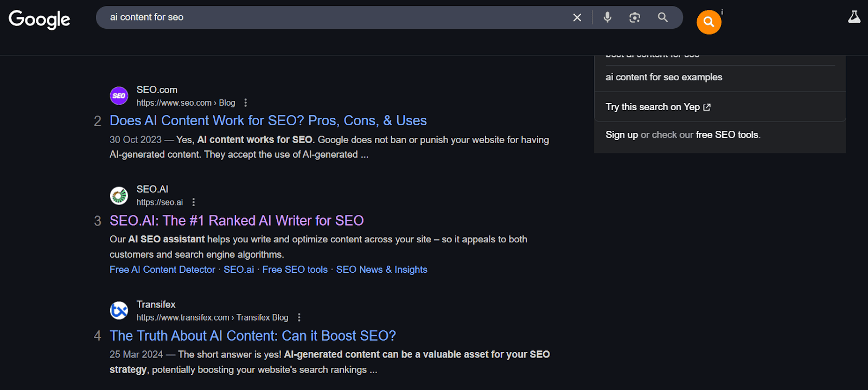
Task: Click the Google logo
Action: [x=39, y=20]
